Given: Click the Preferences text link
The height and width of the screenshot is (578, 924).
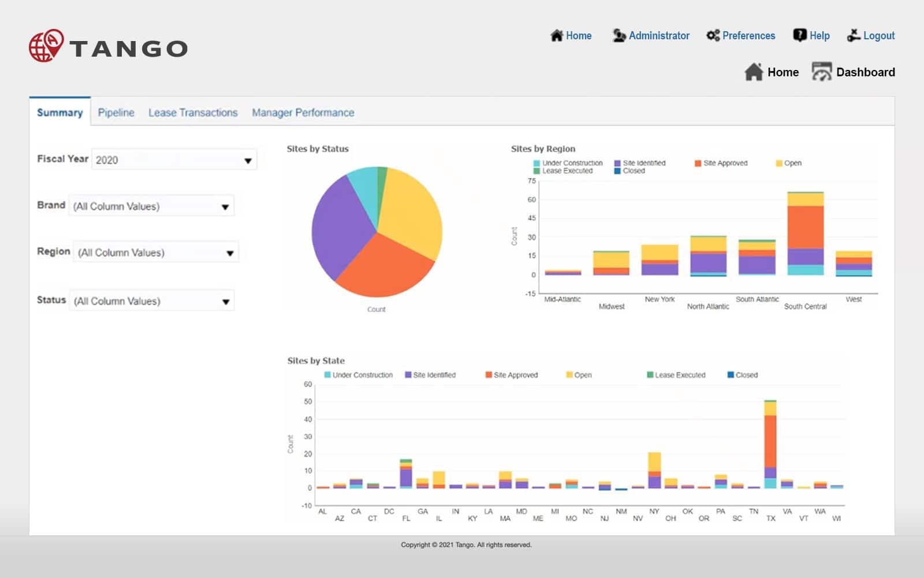Looking at the screenshot, I should (748, 36).
